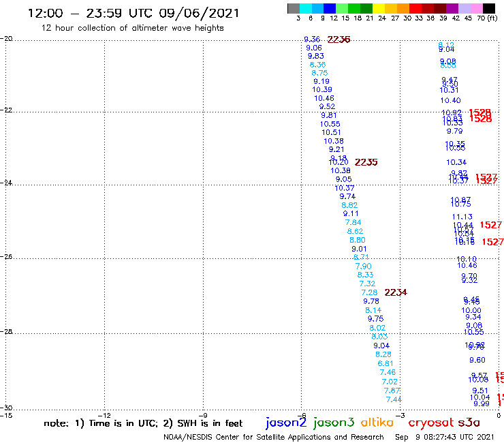
Task: Select the 7.28 wave height reading
Action: pyautogui.click(x=369, y=292)
